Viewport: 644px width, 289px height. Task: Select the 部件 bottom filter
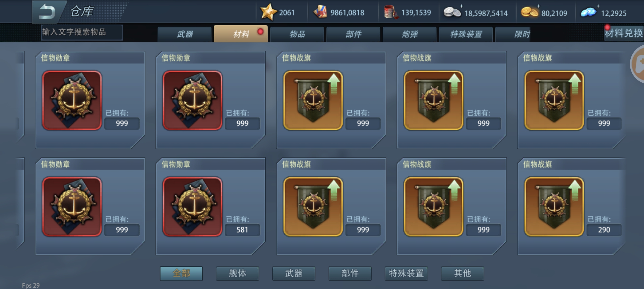350,273
